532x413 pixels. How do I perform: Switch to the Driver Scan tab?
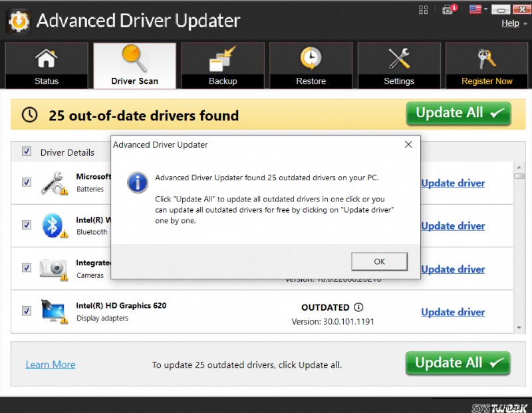pyautogui.click(x=134, y=65)
